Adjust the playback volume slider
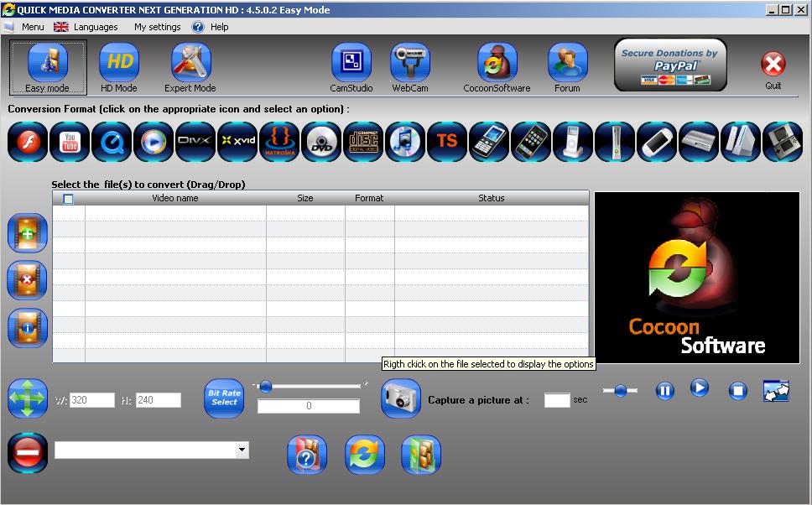Image resolution: width=812 pixels, height=505 pixels. tap(621, 391)
